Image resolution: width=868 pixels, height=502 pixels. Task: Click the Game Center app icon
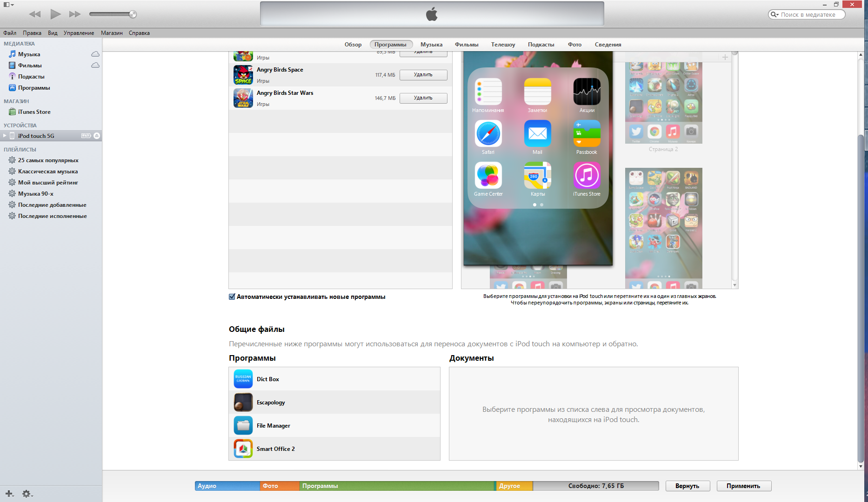[488, 175]
